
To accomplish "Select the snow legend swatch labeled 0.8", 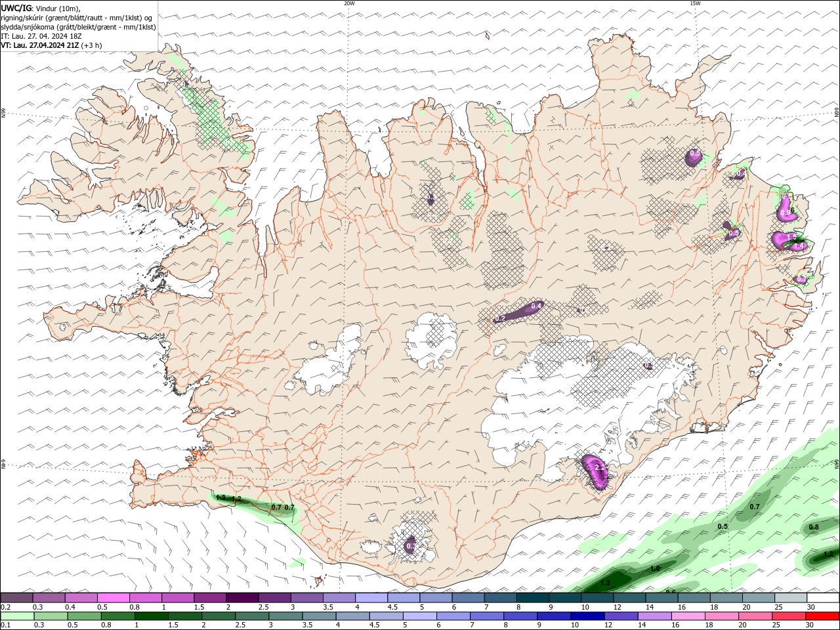I will pos(145,598).
